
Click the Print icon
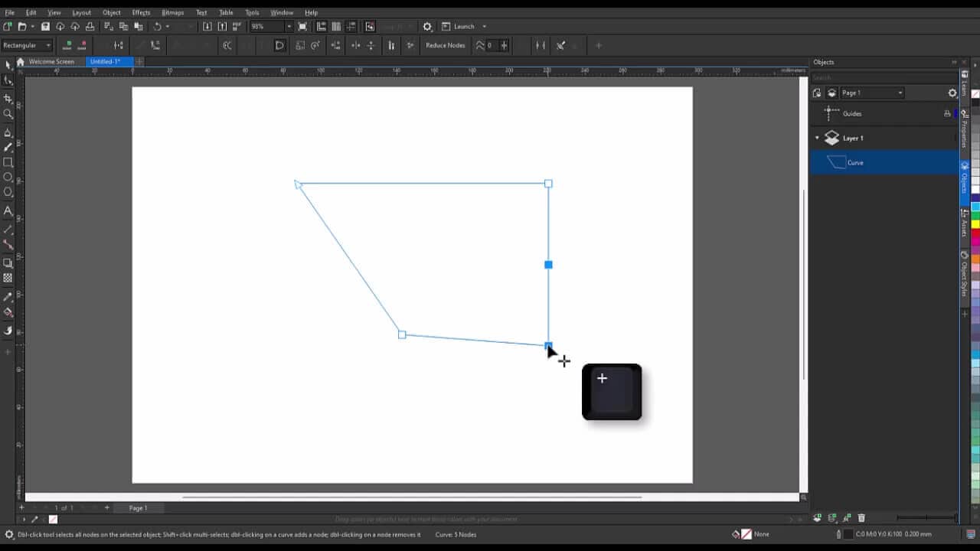click(90, 27)
